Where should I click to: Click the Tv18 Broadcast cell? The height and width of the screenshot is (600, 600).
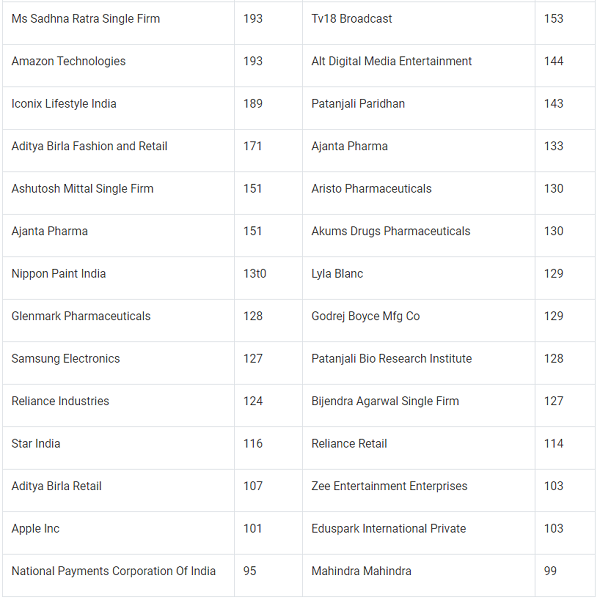coord(351,19)
